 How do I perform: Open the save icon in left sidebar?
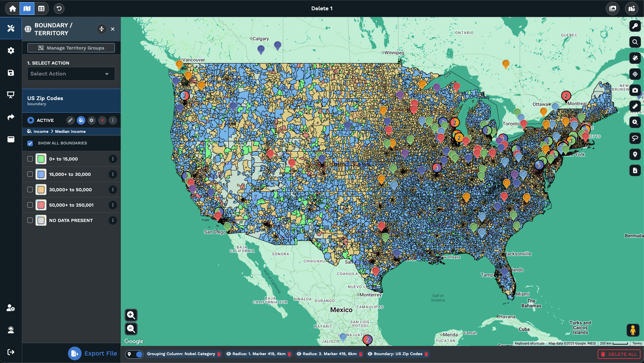(11, 73)
